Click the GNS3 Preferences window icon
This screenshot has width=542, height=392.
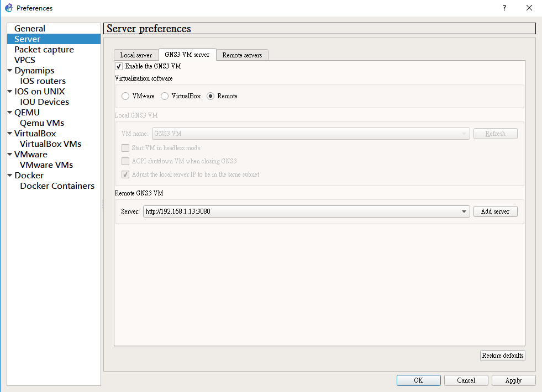(9, 8)
